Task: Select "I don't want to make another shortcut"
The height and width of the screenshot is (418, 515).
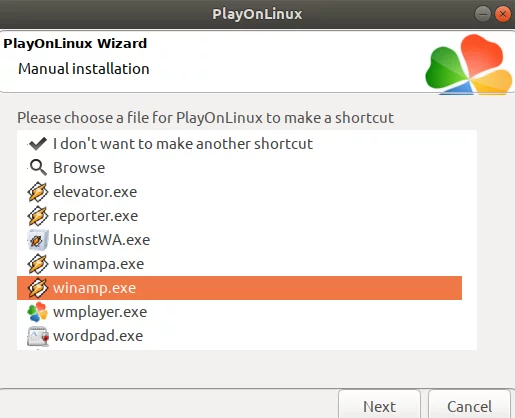Action: pos(239,144)
